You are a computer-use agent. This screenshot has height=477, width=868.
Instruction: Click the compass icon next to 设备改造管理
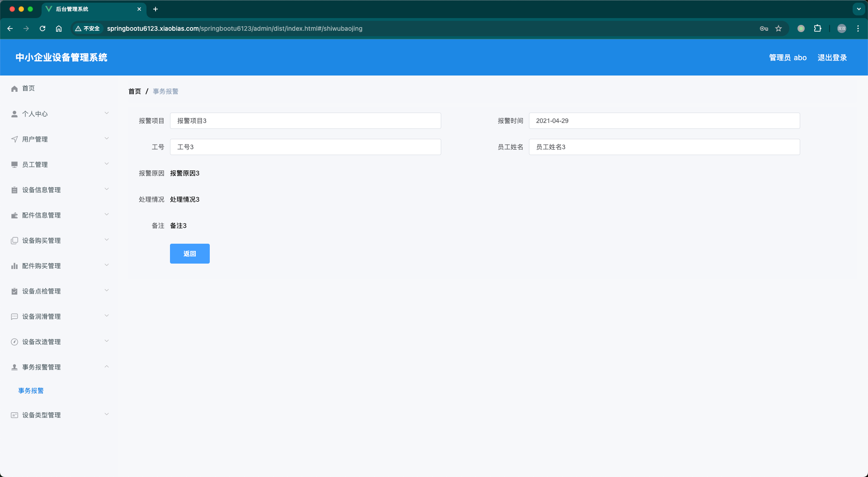[14, 342]
